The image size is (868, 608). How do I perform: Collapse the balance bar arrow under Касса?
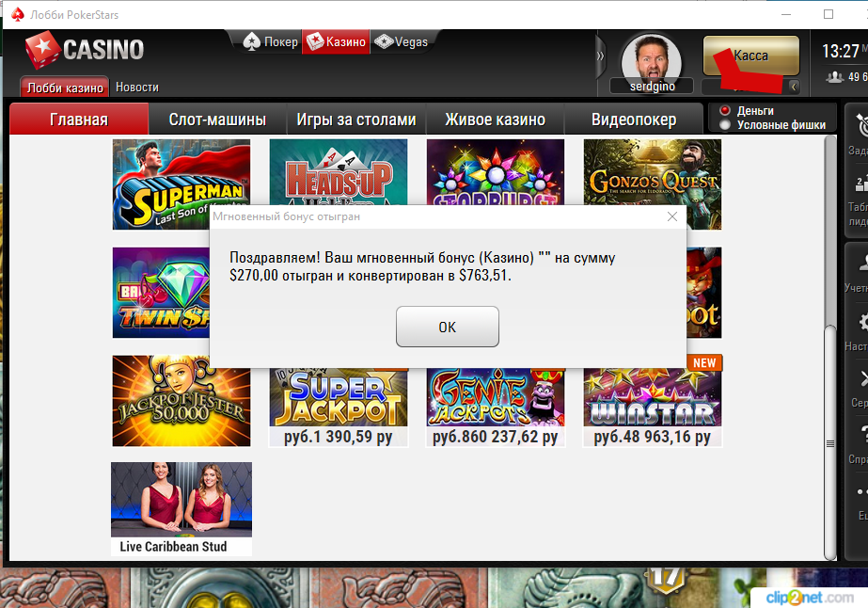(x=794, y=87)
